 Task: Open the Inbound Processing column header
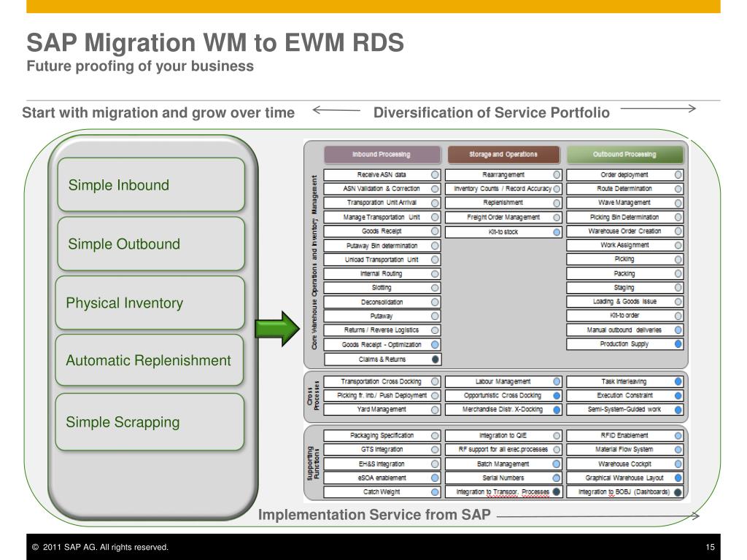[382, 155]
